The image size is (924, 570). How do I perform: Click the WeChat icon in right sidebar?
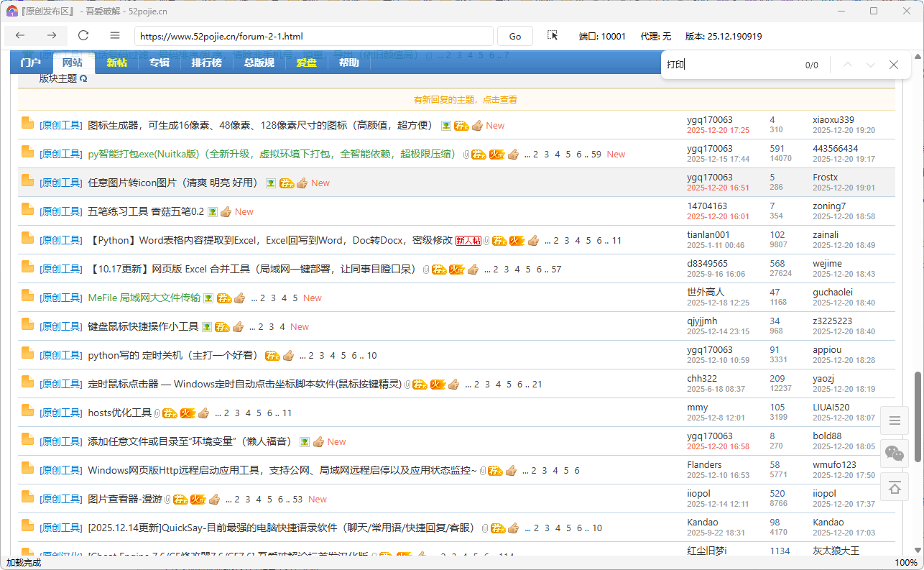tap(895, 453)
